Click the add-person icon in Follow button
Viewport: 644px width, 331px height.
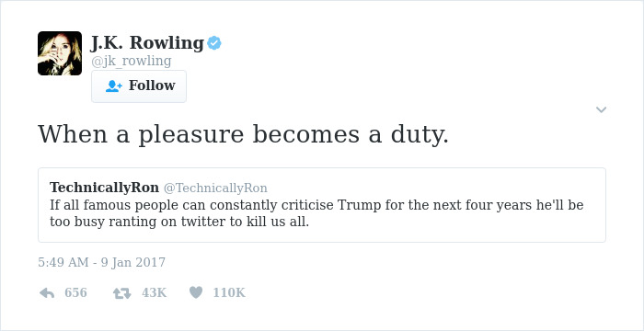114,86
